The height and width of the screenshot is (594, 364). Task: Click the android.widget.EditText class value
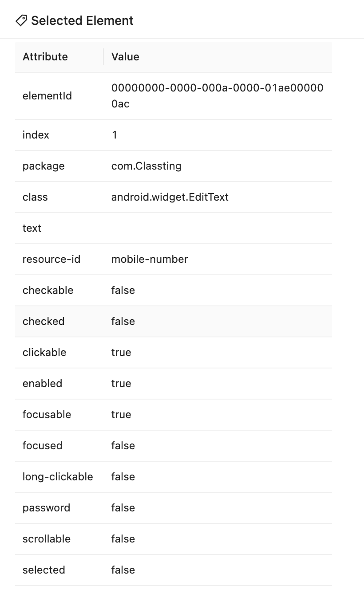[x=170, y=197]
